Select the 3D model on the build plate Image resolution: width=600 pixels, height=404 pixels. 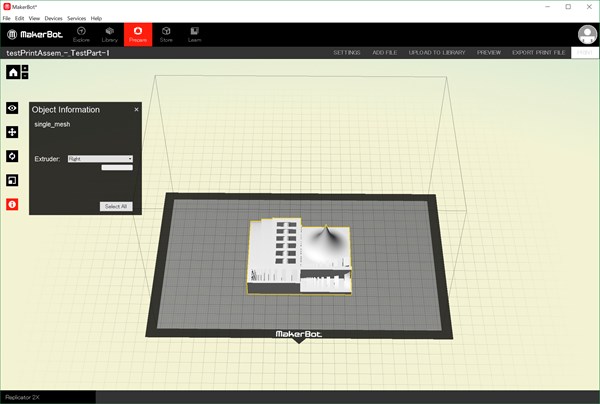[x=298, y=256]
